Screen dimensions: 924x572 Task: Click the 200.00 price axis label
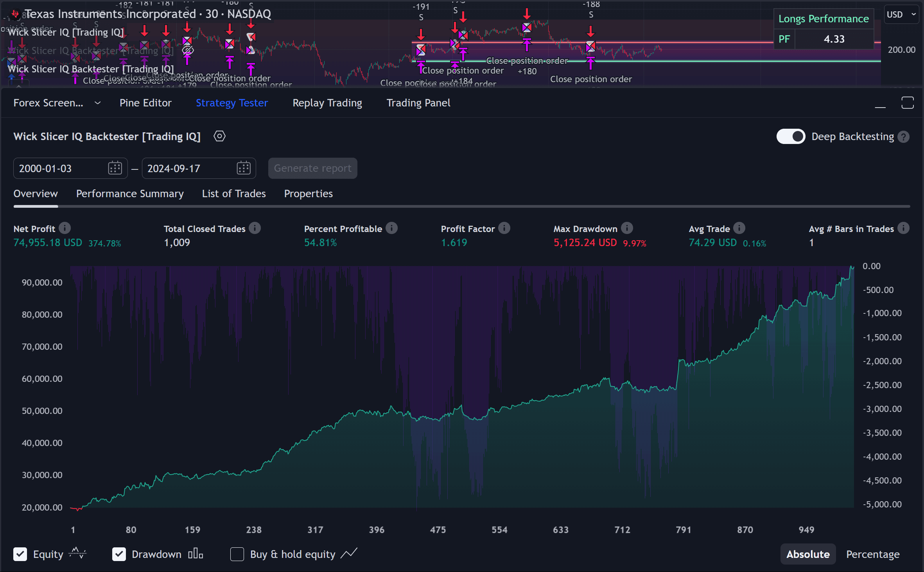click(901, 50)
